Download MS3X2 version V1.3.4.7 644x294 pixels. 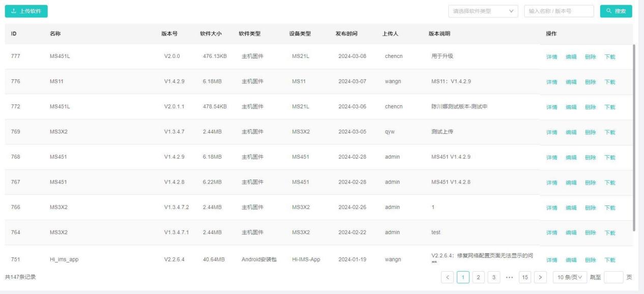[609, 132]
